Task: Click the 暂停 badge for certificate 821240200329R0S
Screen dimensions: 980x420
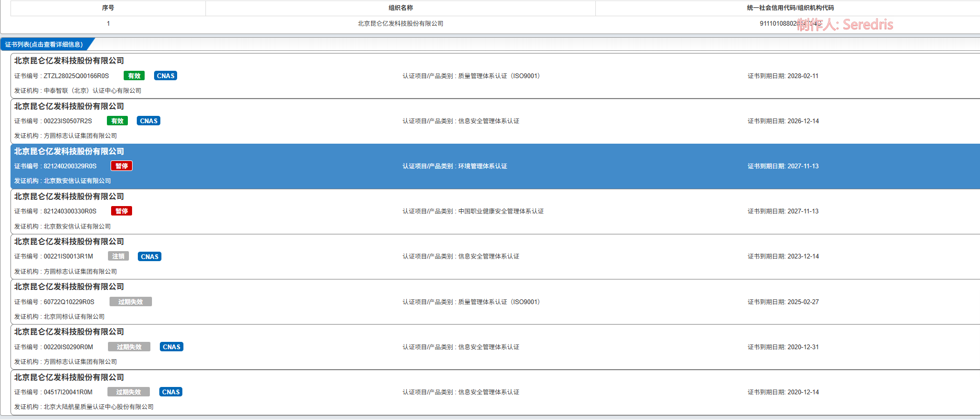Action: (122, 166)
